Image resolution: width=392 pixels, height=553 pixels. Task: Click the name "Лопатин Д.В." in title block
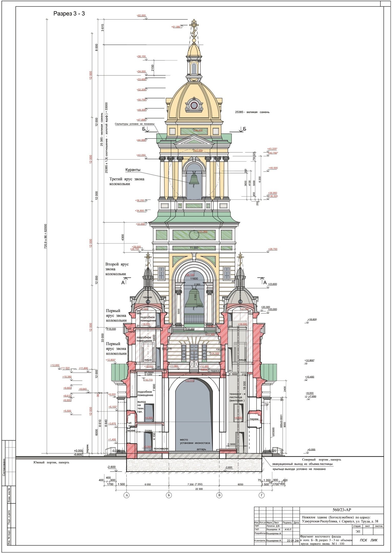[x=274, y=526]
